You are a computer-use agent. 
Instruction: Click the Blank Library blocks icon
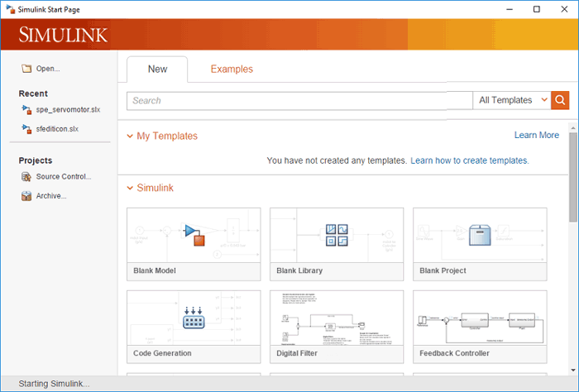[337, 235]
